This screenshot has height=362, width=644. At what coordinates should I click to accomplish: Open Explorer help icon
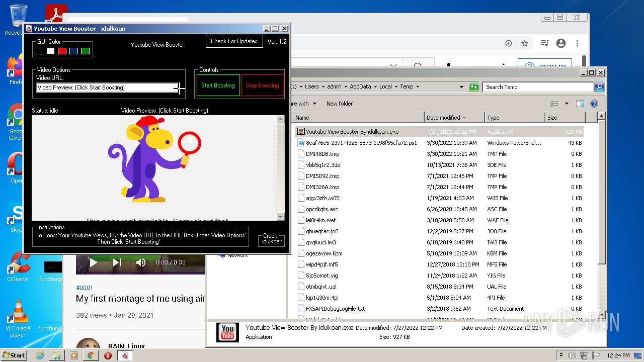pos(594,104)
